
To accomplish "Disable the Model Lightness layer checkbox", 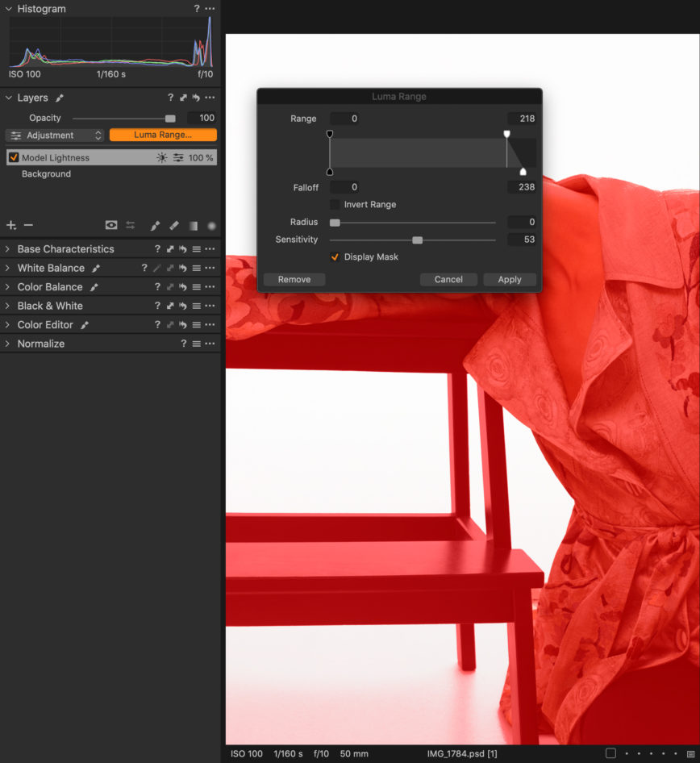I will pyautogui.click(x=13, y=157).
